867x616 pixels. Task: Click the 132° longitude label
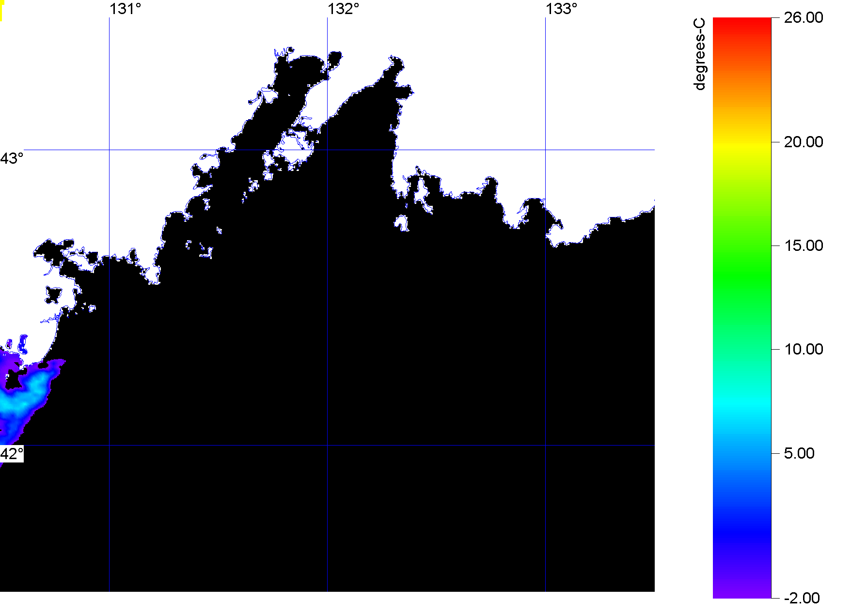(344, 9)
